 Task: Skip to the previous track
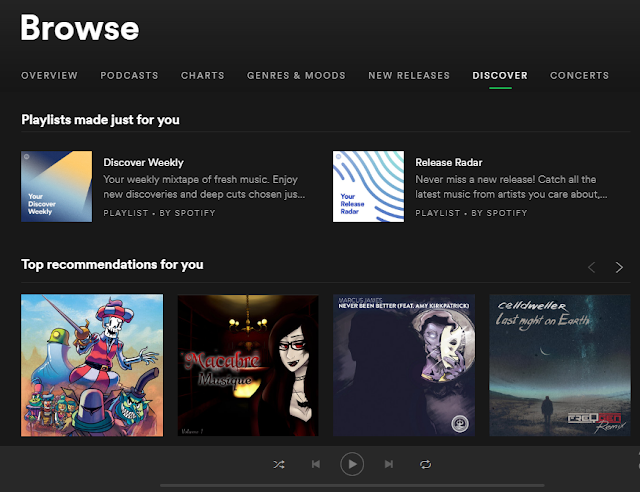click(x=316, y=464)
